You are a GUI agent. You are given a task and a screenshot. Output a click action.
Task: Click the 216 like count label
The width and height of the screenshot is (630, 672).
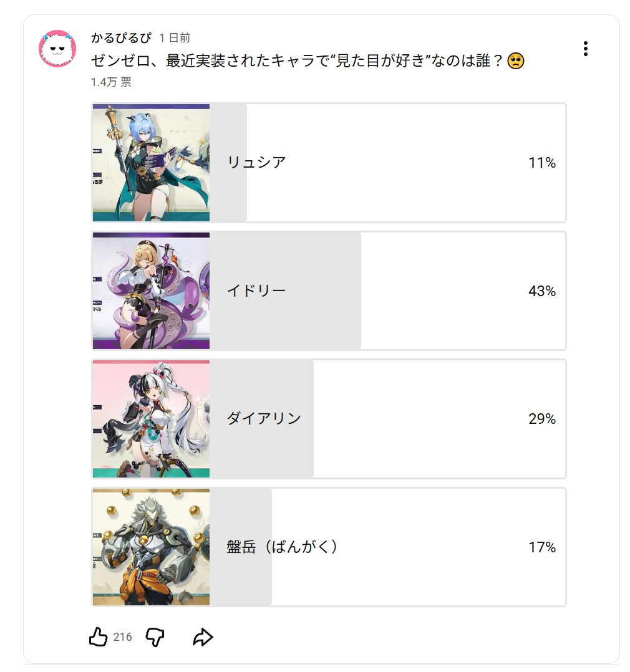tap(121, 636)
